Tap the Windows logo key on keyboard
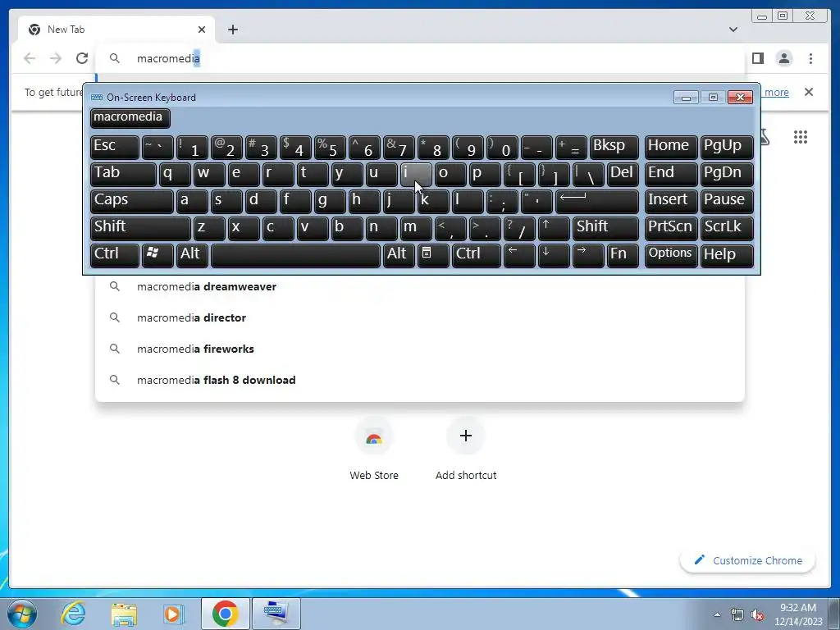The height and width of the screenshot is (630, 840). click(x=157, y=255)
